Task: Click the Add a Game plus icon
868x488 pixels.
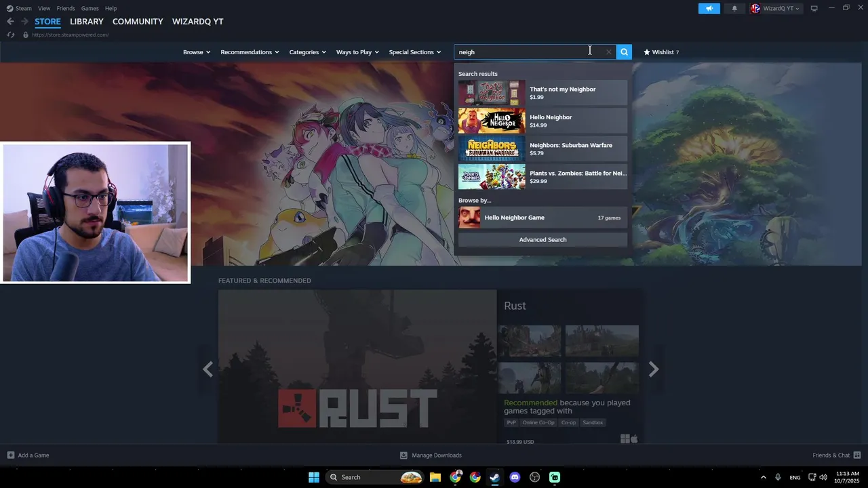Action: [11, 455]
